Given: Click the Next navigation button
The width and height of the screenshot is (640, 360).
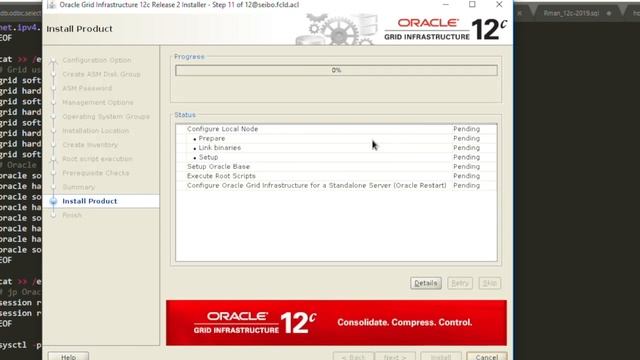Looking at the screenshot, I should [395, 356].
